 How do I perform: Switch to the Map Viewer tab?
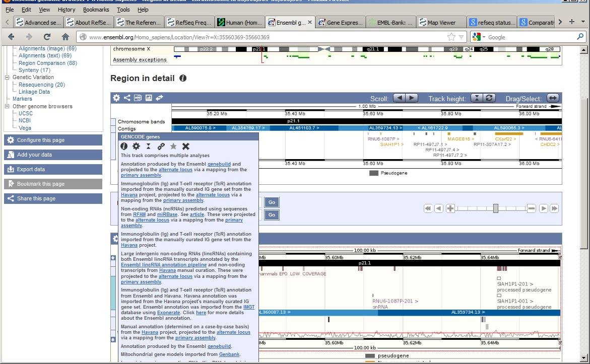click(441, 23)
